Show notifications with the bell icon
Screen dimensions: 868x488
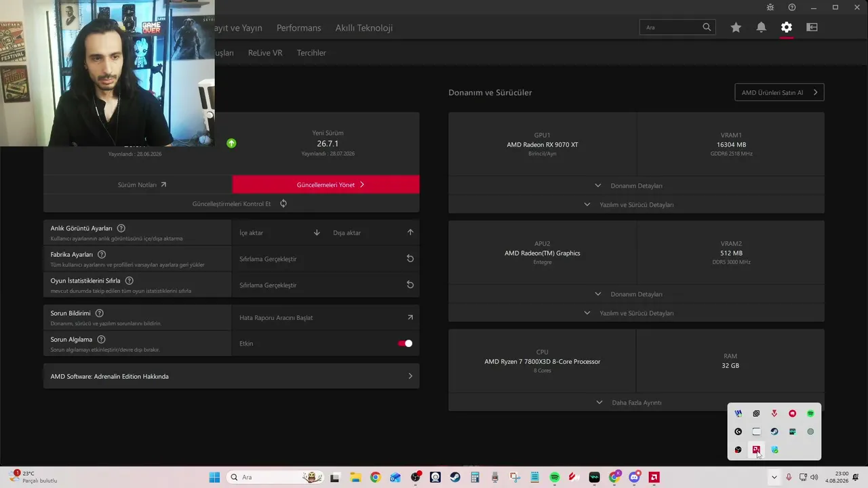click(762, 27)
